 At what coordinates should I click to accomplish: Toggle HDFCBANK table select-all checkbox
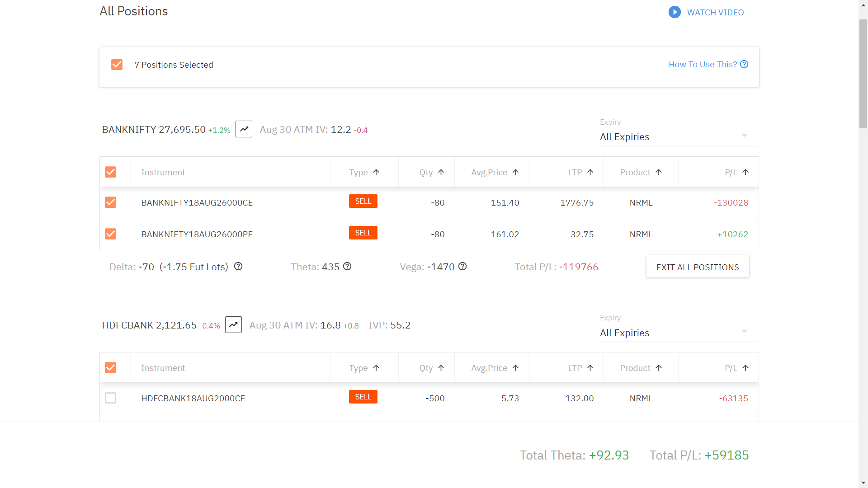pyautogui.click(x=110, y=368)
